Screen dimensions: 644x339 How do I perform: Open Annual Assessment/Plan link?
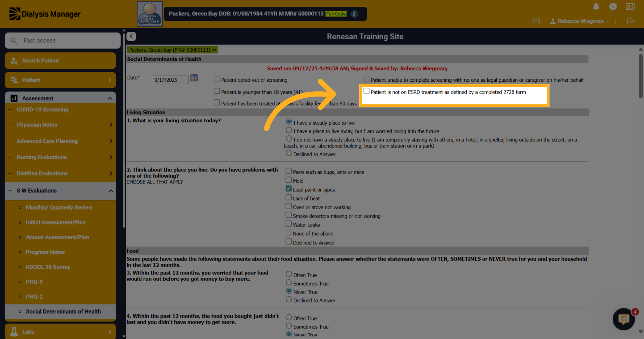[57, 237]
